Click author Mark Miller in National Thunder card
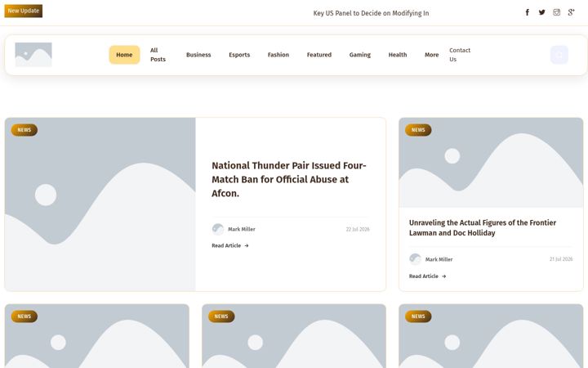 [x=242, y=229]
